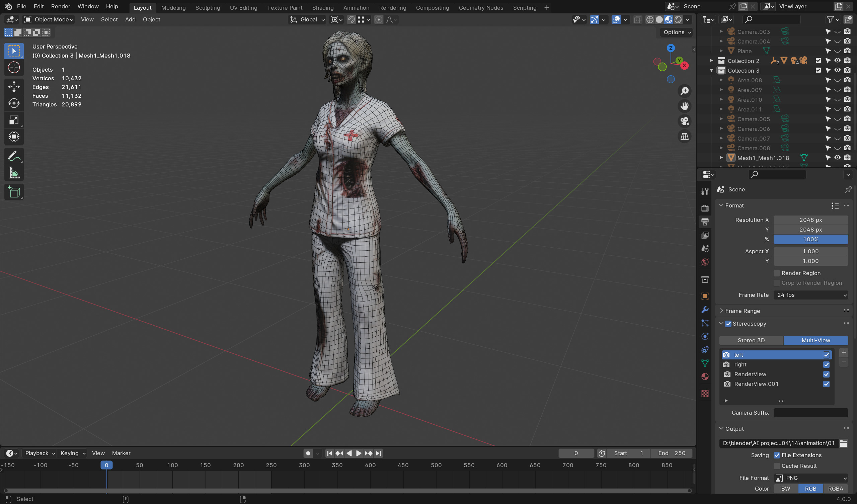Uncheck the RenderView.001 view checkbox
The image size is (857, 504).
pos(826,384)
